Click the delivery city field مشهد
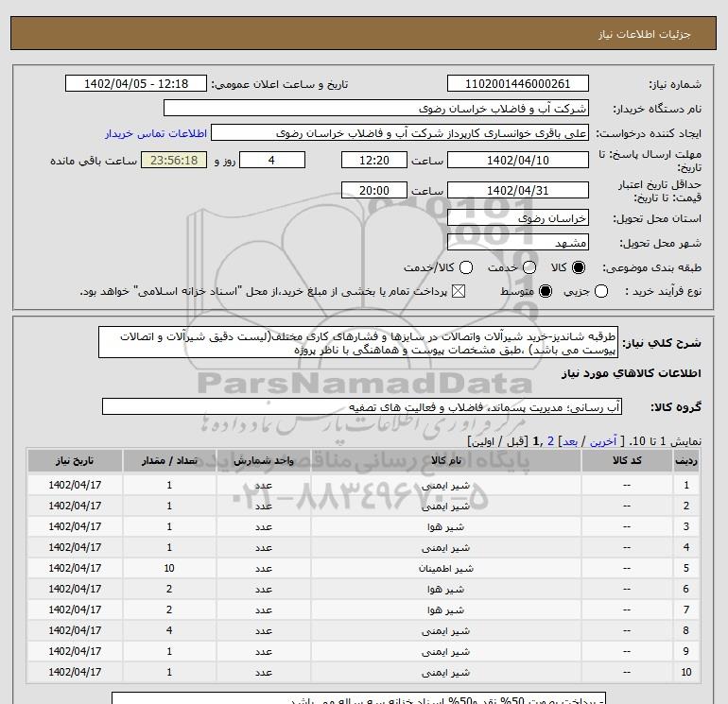728x704 pixels. click(518, 242)
